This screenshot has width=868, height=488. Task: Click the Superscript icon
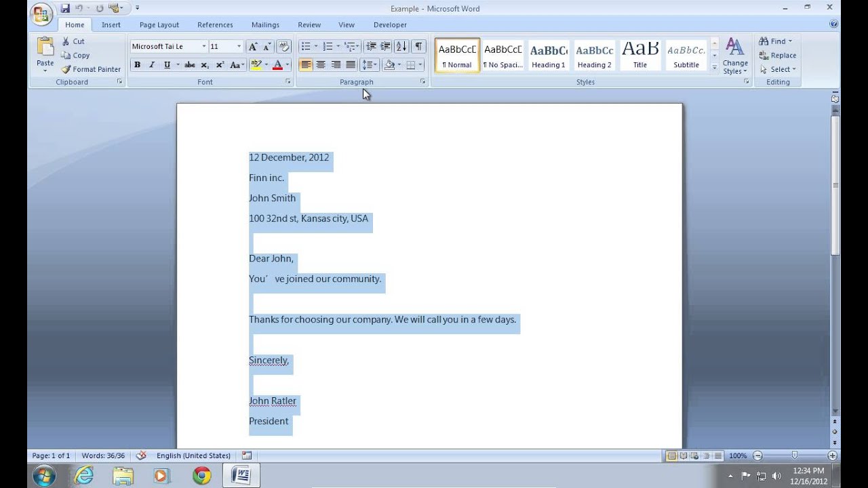tap(220, 65)
